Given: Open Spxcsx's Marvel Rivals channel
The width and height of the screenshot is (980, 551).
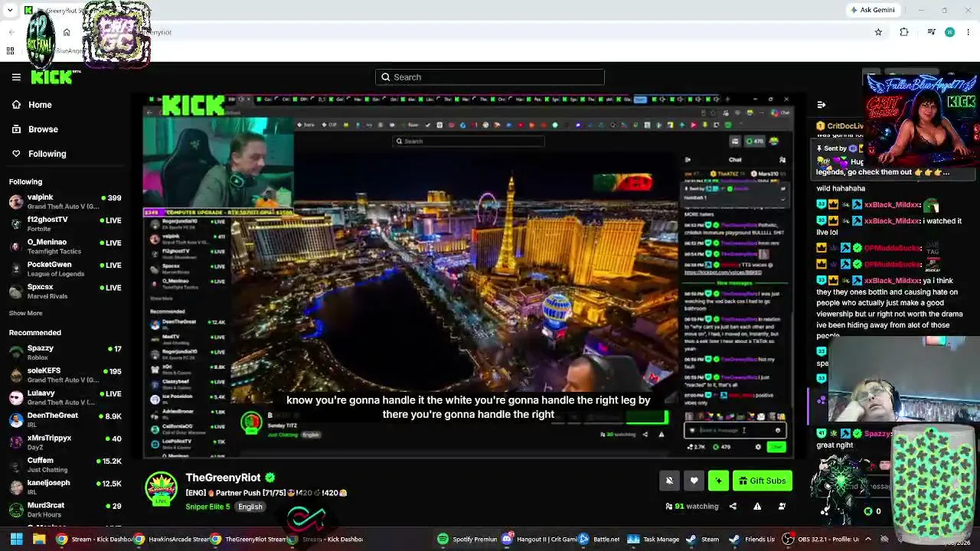Looking at the screenshot, I should click(x=65, y=292).
